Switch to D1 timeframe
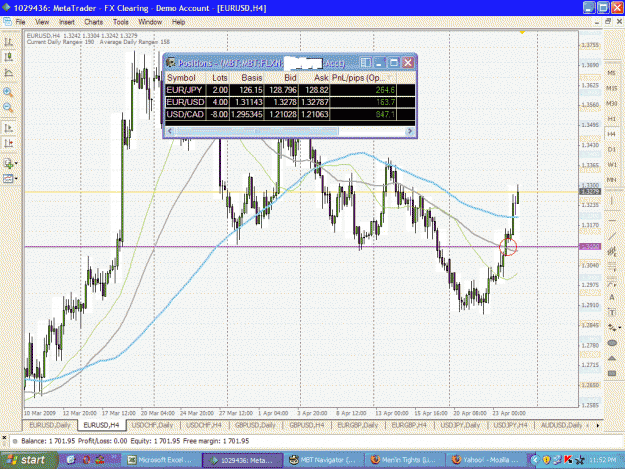This screenshot has width=625, height=469. click(611, 149)
